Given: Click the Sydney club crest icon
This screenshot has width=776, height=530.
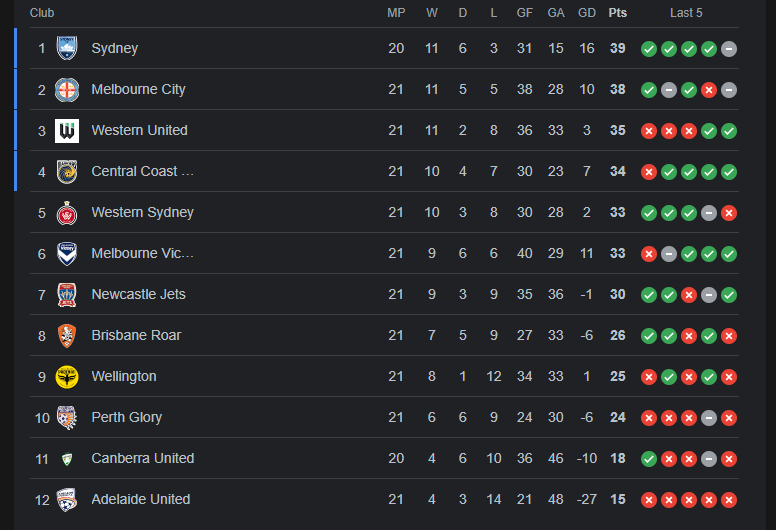Looking at the screenshot, I should [x=67, y=48].
